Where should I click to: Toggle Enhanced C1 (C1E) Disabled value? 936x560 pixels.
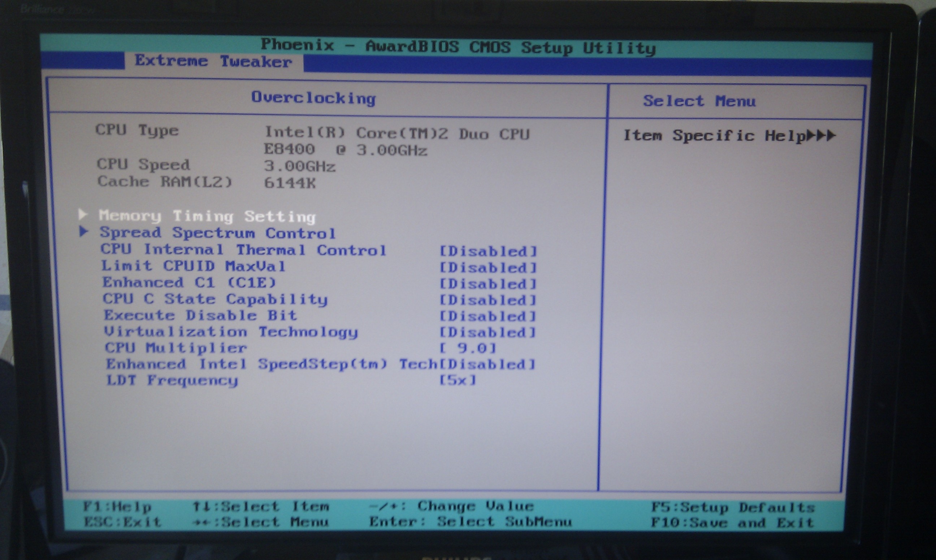[488, 284]
